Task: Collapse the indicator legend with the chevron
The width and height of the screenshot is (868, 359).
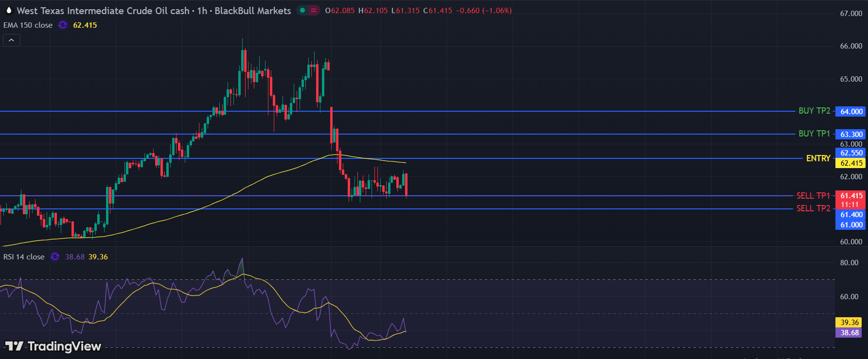Action: coord(12,40)
